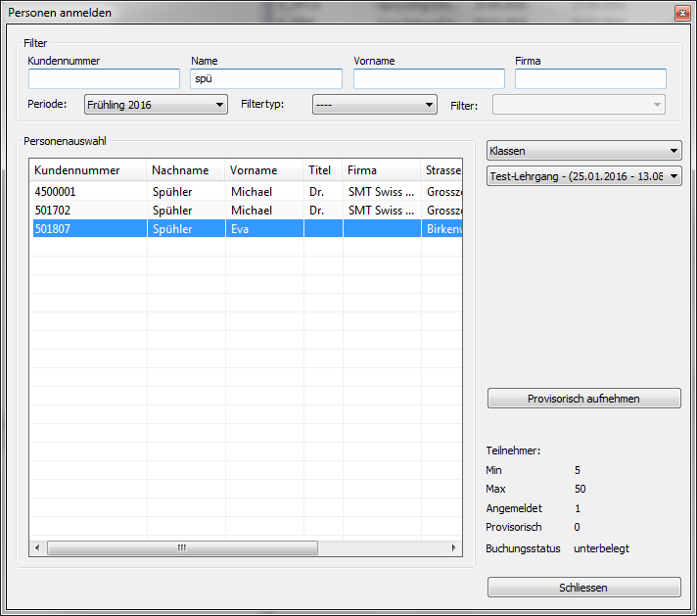Close the Personen anmelden dialog window
The width and height of the screenshot is (697, 616).
[681, 13]
